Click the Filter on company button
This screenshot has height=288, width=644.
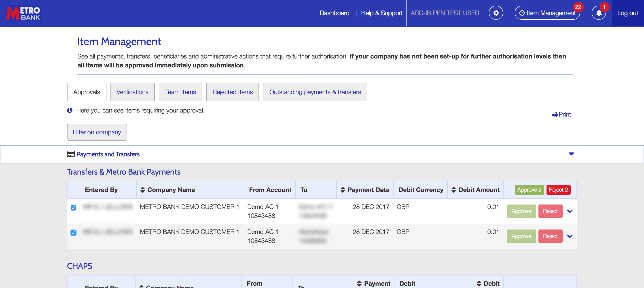pyautogui.click(x=97, y=132)
